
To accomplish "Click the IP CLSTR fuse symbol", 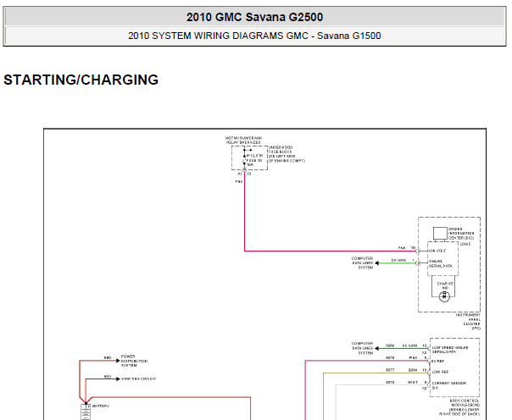I will pyautogui.click(x=244, y=160).
